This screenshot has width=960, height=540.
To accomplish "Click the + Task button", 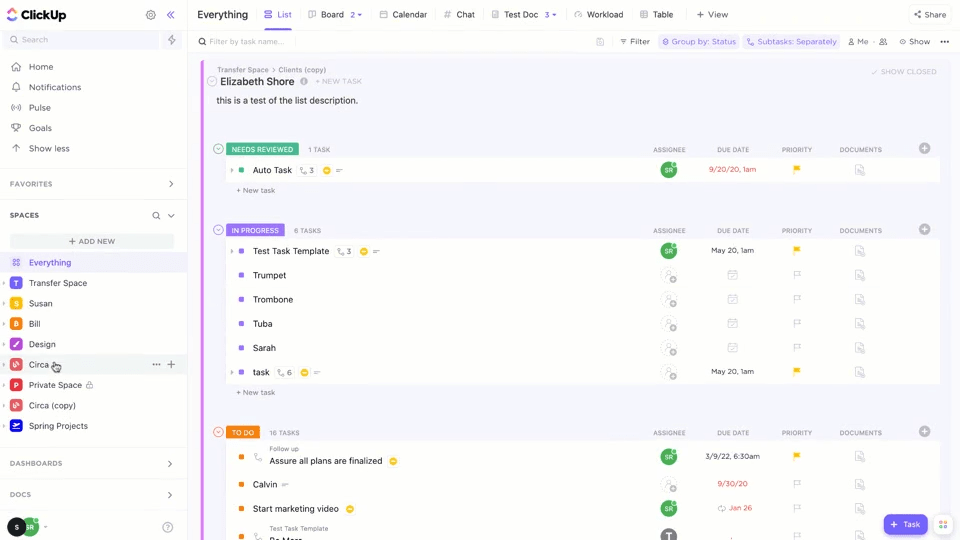I will (906, 524).
